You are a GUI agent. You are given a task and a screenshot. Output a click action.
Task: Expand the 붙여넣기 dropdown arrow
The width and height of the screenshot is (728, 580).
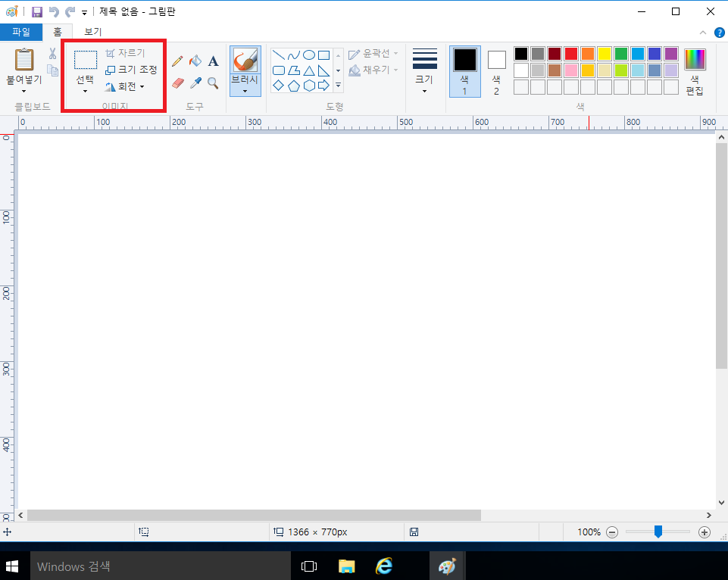click(23, 91)
